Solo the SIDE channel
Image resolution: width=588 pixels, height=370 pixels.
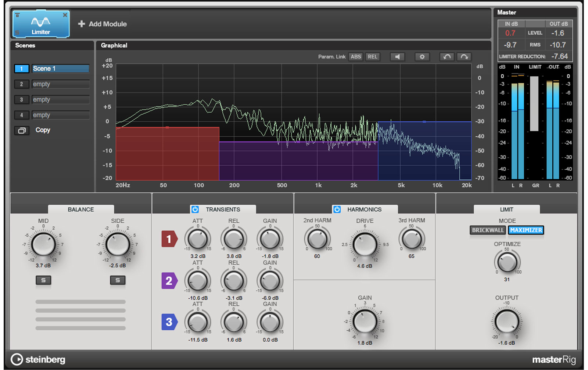coord(118,280)
